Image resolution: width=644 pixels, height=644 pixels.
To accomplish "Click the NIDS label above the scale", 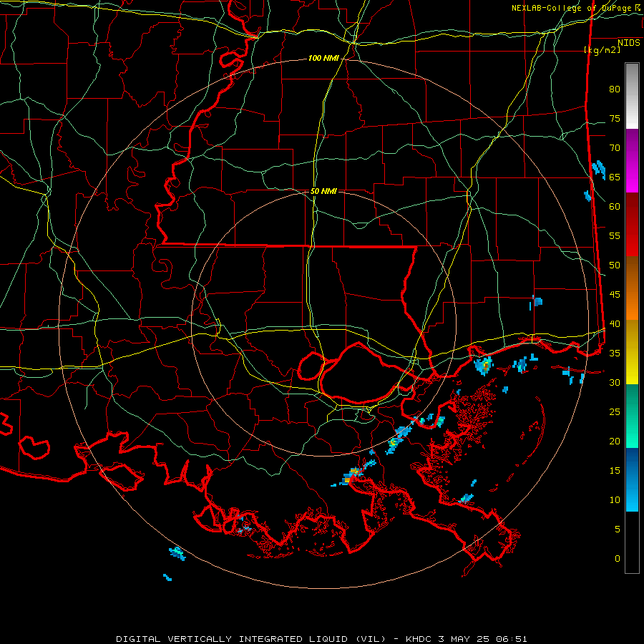I will coord(629,43).
